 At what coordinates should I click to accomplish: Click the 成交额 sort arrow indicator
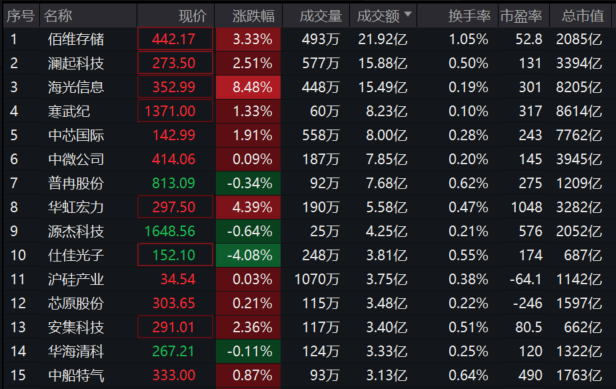click(x=408, y=15)
